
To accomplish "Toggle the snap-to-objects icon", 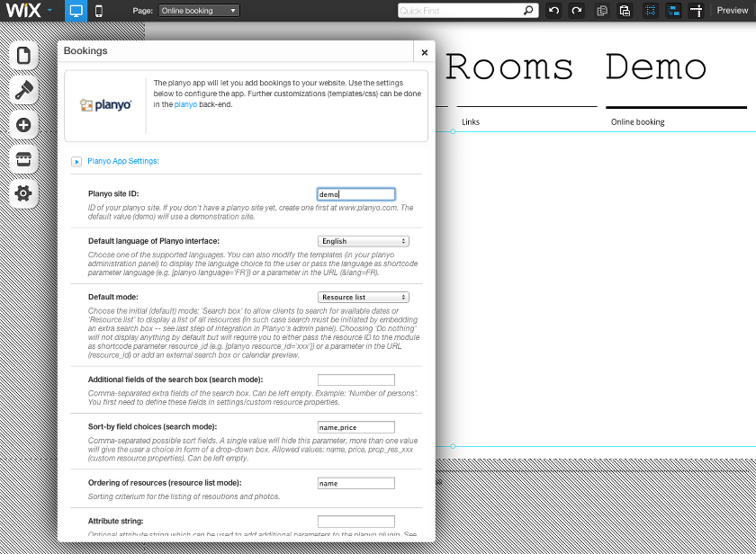I will tap(673, 11).
